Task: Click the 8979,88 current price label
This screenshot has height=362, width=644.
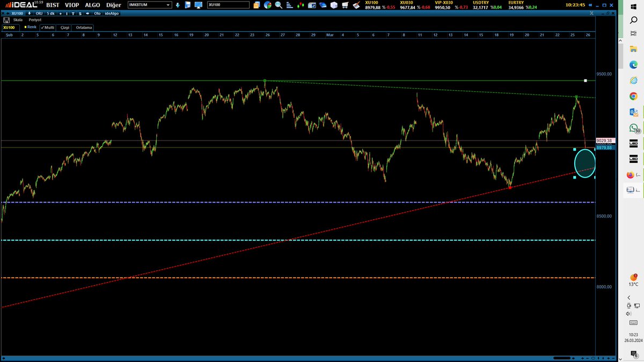Action: (x=604, y=148)
